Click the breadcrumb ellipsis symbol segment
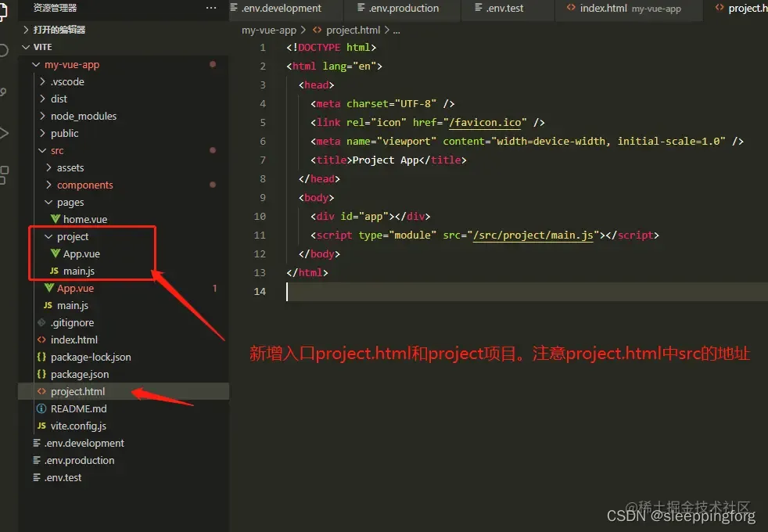768x532 pixels. [x=397, y=31]
